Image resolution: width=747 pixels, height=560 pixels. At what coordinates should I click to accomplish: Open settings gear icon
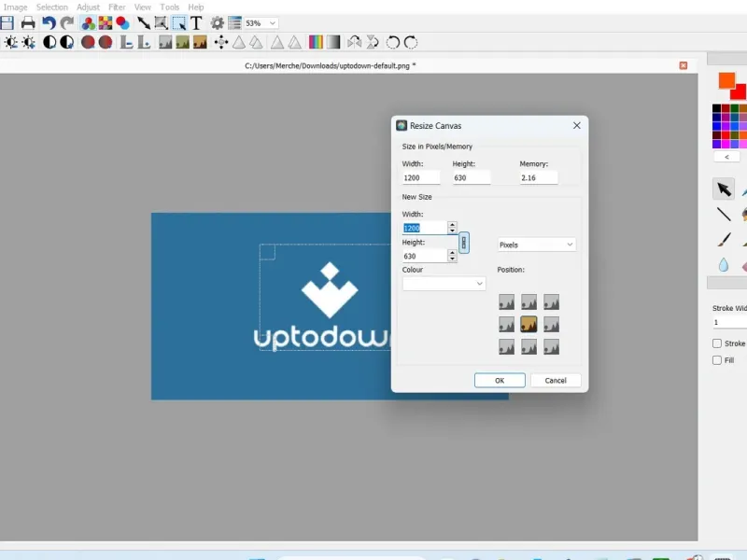[218, 22]
